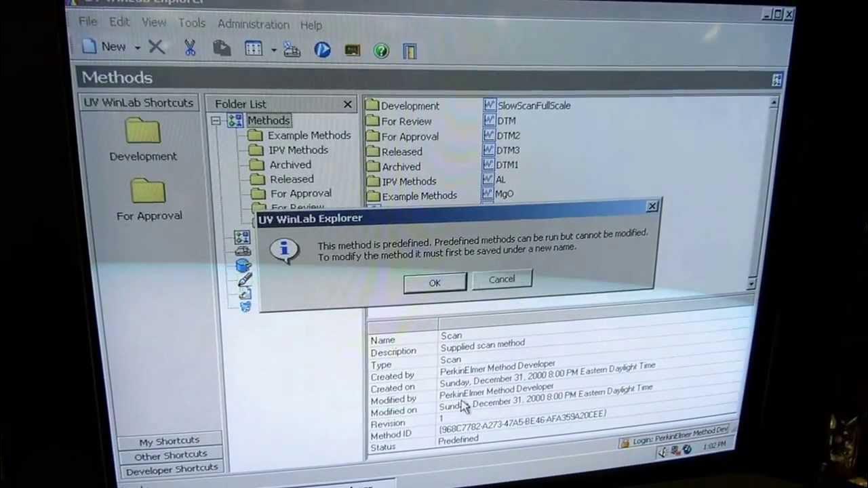The height and width of the screenshot is (488, 868).
Task: Open the My Shortcuts group
Action: click(170, 441)
